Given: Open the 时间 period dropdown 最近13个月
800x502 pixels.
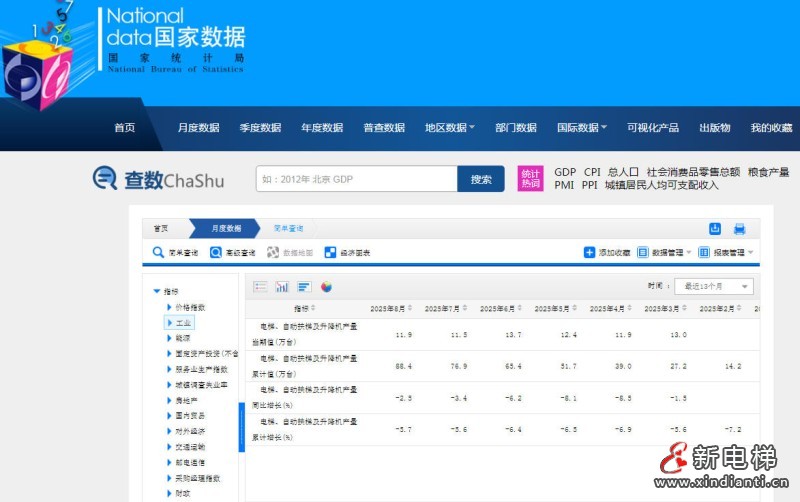Looking at the screenshot, I should tap(713, 286).
